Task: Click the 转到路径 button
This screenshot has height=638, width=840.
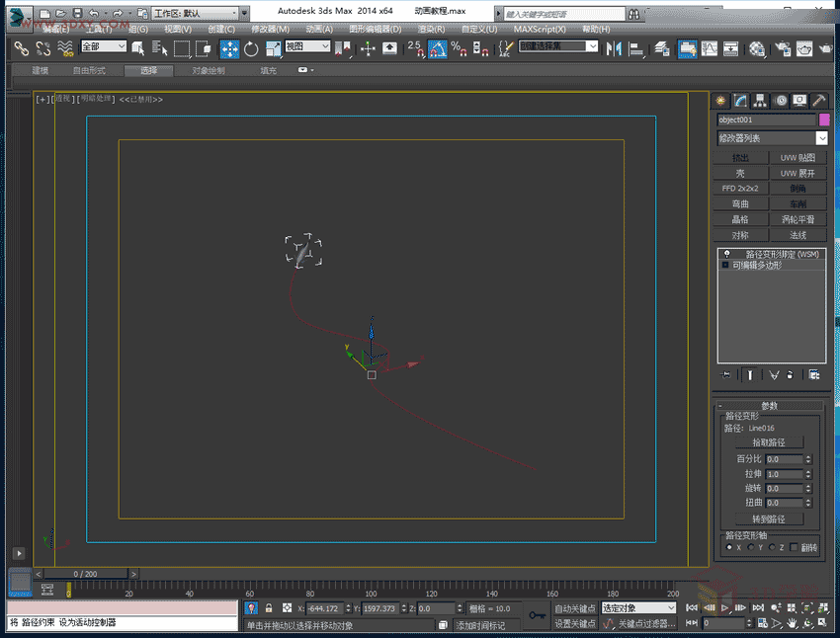Action: coord(769,519)
